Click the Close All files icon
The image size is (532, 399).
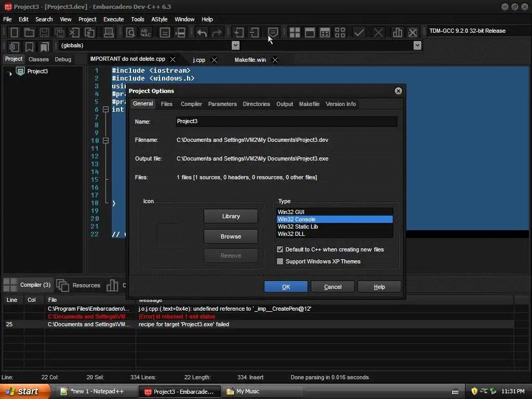[89, 33]
